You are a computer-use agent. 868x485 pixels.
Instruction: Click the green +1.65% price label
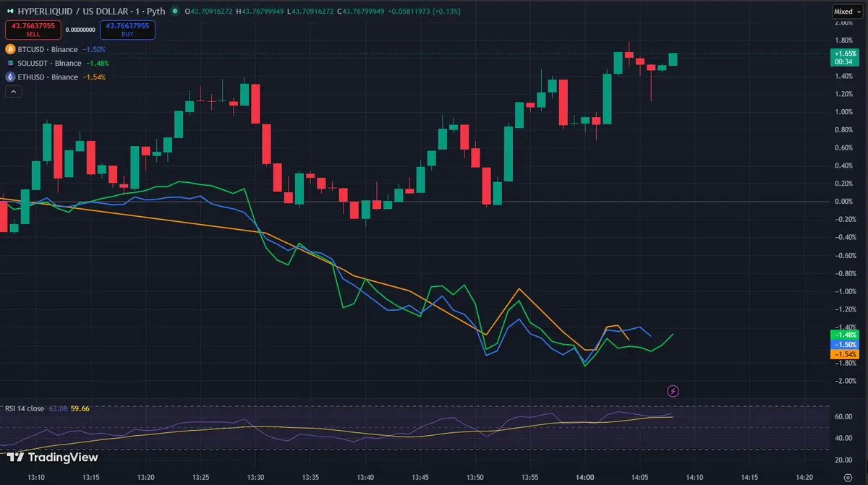point(846,58)
